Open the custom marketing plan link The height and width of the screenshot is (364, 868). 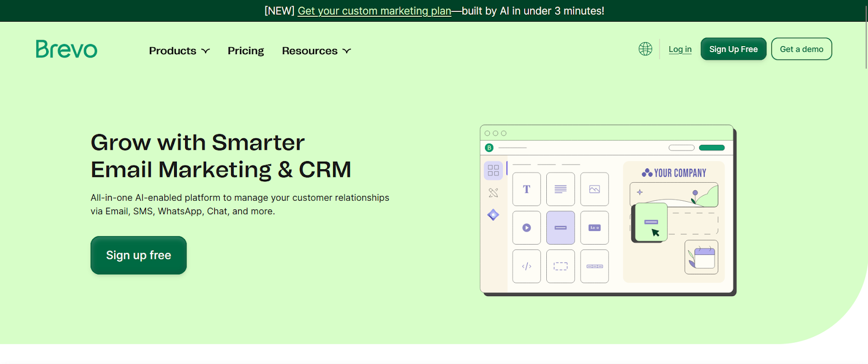point(374,11)
